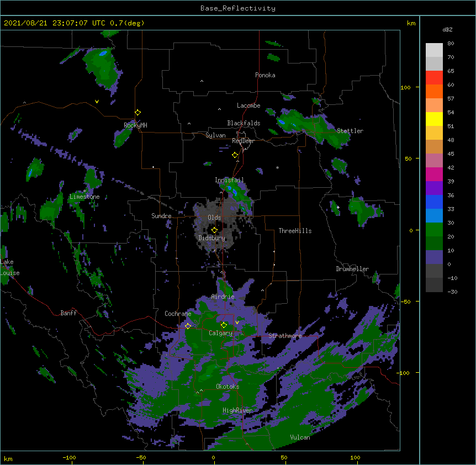Click the yellow diamond marker below Cochrane
The height and width of the screenshot is (465, 476).
(x=188, y=326)
